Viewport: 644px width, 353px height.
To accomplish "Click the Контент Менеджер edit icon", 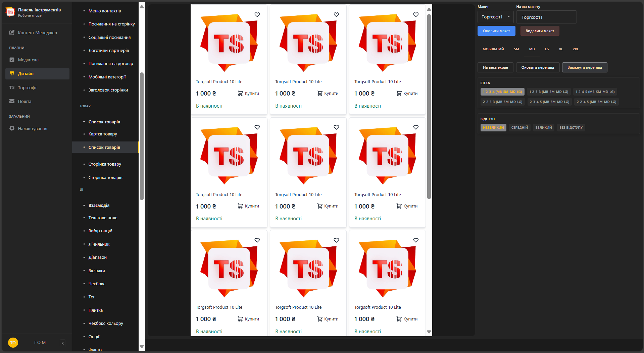I will click(12, 33).
